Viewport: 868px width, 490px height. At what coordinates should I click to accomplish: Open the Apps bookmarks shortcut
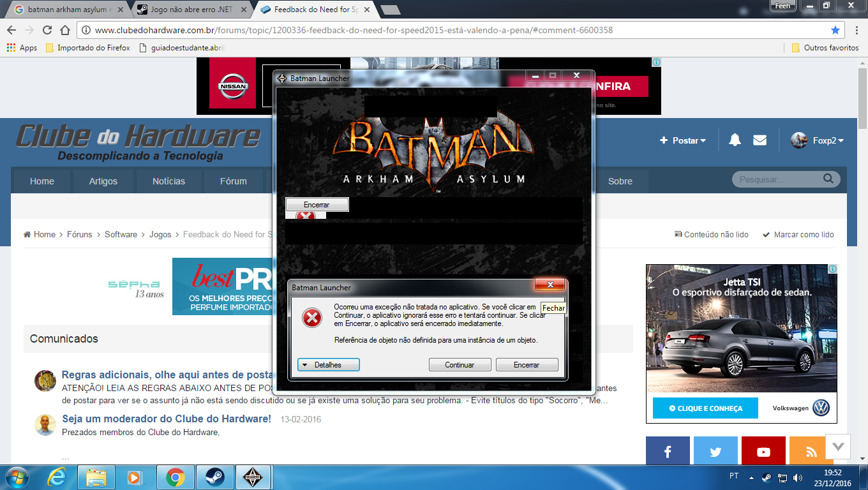22,48
